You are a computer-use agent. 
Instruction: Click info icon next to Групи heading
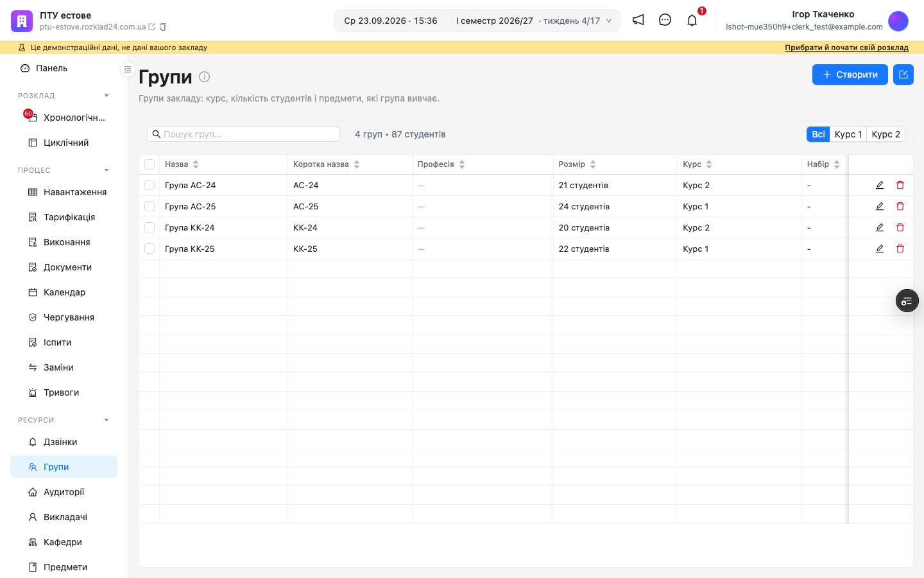pos(204,76)
